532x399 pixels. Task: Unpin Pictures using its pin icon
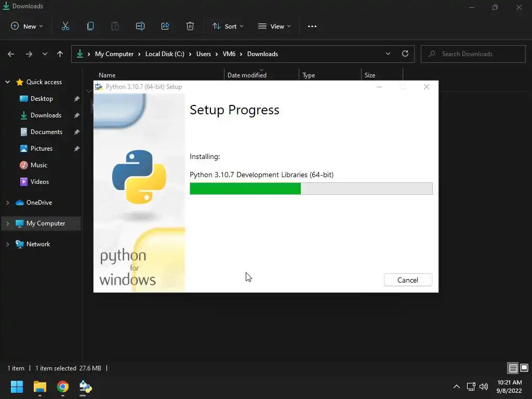tap(77, 149)
